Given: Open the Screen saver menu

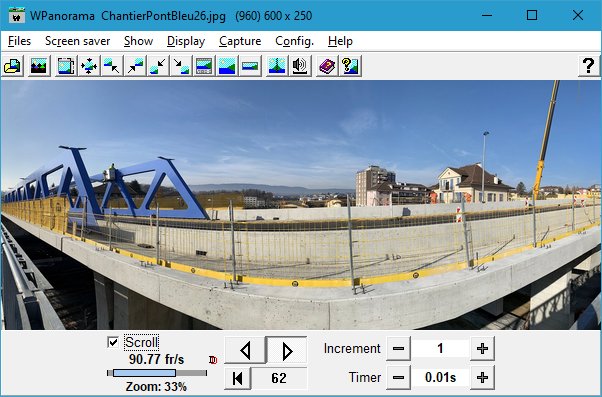Looking at the screenshot, I should coord(78,41).
